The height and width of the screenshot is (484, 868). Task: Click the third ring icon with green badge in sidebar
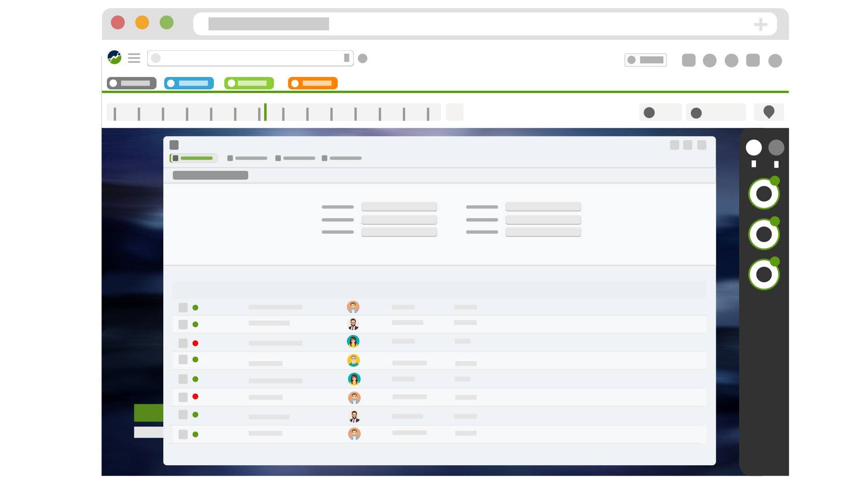pyautogui.click(x=764, y=274)
